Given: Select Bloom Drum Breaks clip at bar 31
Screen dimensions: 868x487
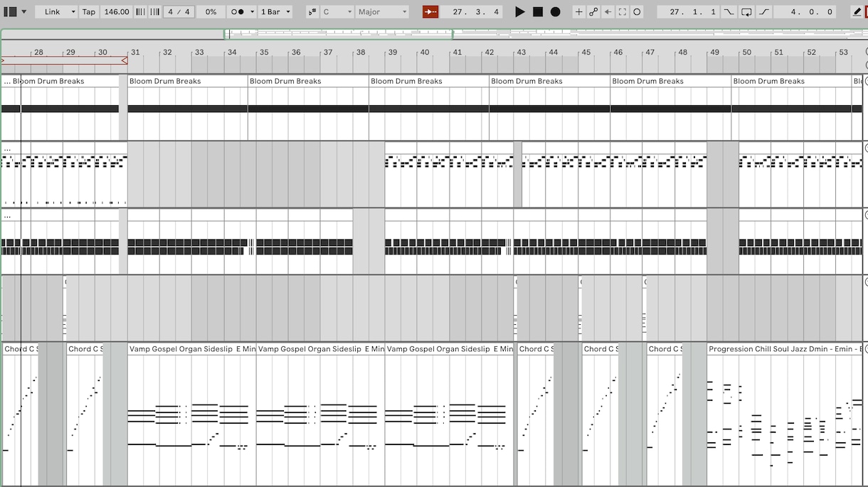Looking at the screenshot, I should coord(188,81).
